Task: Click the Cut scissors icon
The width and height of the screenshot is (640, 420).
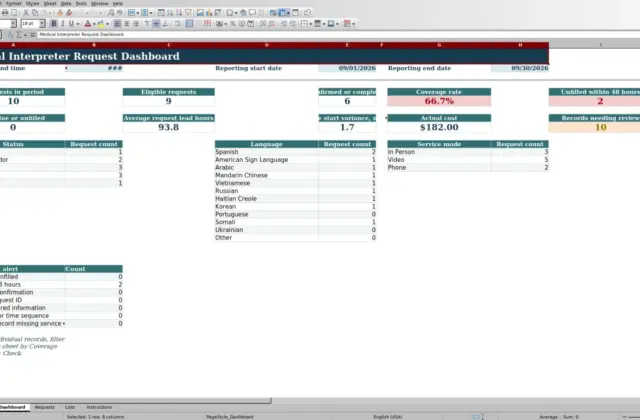Action: point(26,13)
